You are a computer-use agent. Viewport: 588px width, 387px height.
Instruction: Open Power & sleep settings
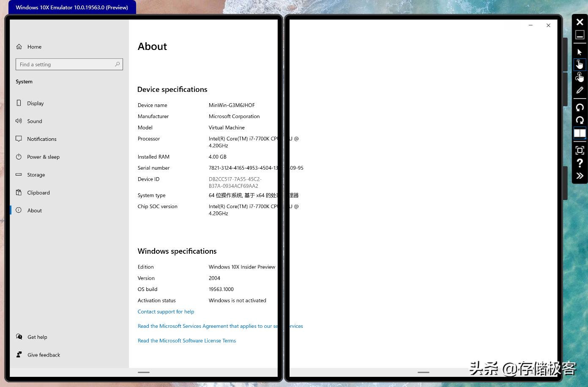point(43,157)
